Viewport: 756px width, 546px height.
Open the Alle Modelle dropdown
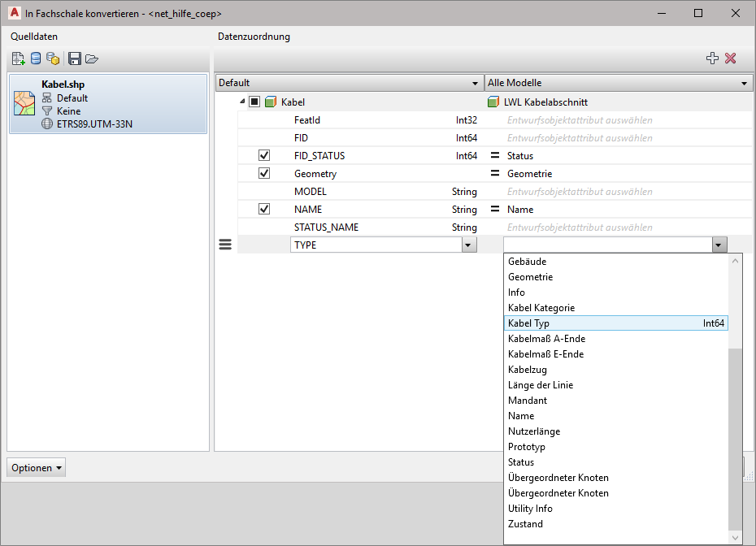click(x=619, y=83)
